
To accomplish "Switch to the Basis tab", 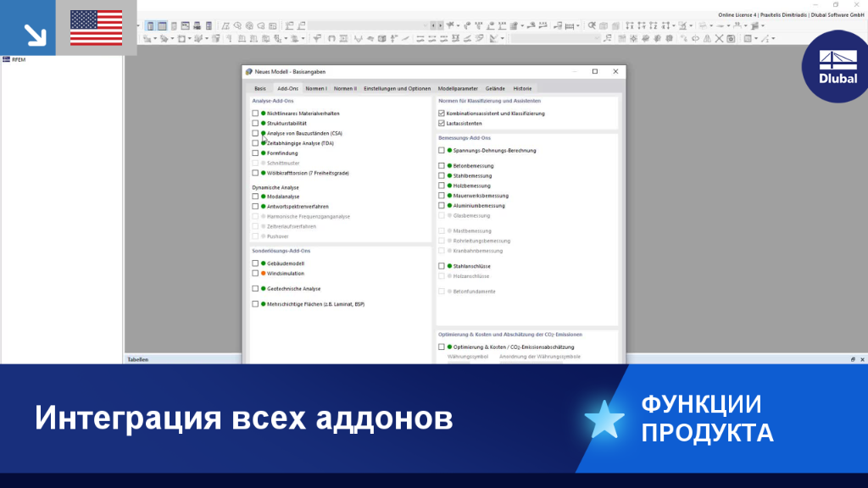I will click(260, 88).
